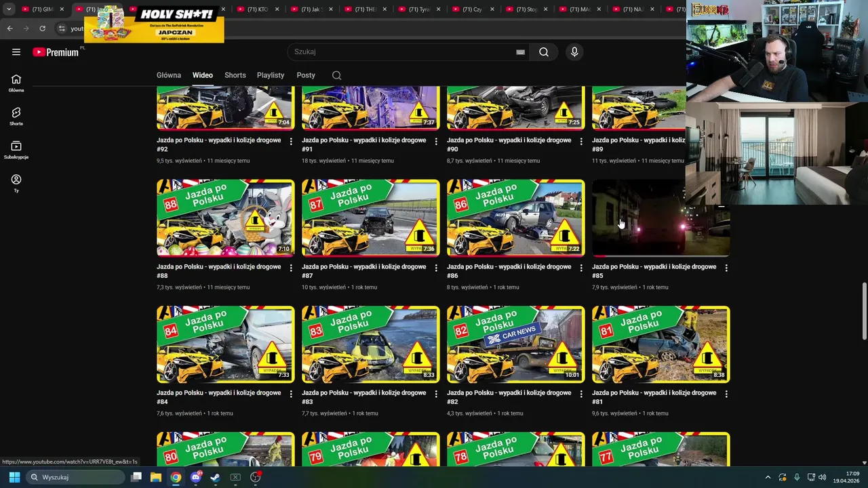The width and height of the screenshot is (868, 488).
Task: Open video title ending #88
Action: (218, 271)
